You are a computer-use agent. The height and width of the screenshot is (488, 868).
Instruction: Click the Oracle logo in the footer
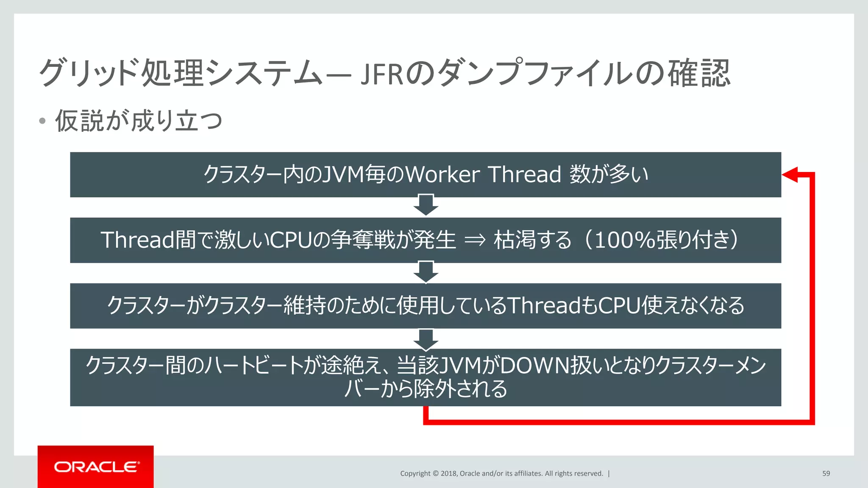pyautogui.click(x=96, y=466)
